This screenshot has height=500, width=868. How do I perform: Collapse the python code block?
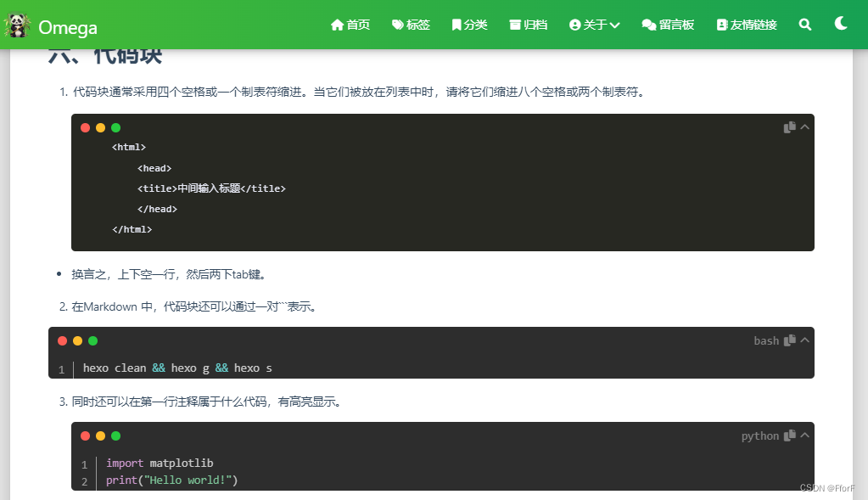click(x=805, y=435)
